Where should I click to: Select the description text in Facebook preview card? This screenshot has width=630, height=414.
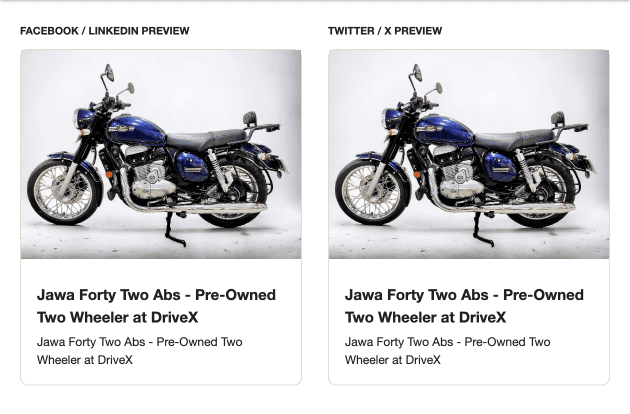(139, 350)
